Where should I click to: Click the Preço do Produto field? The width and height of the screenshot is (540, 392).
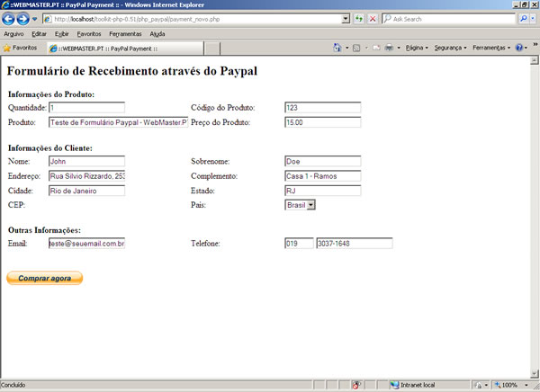click(x=323, y=122)
